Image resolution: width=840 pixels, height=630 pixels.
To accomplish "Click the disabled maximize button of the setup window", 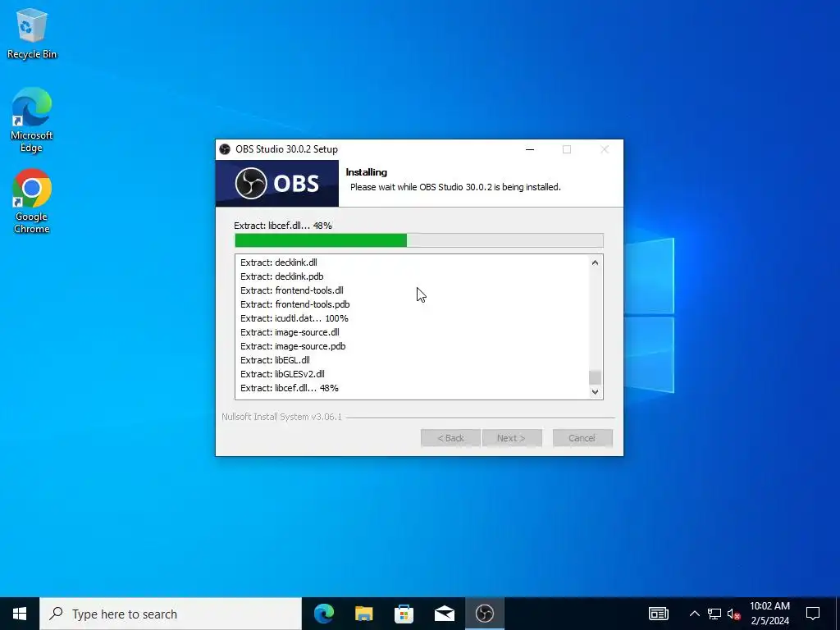I will [x=567, y=149].
